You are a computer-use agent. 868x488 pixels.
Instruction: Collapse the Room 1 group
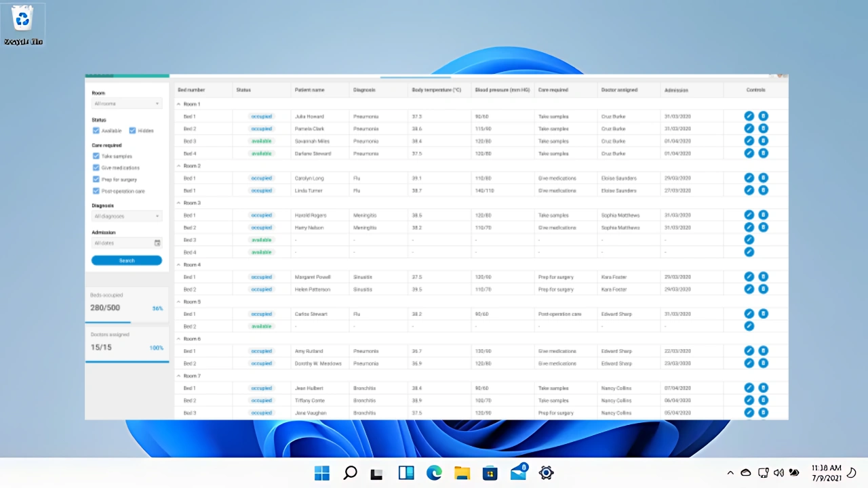click(x=179, y=104)
